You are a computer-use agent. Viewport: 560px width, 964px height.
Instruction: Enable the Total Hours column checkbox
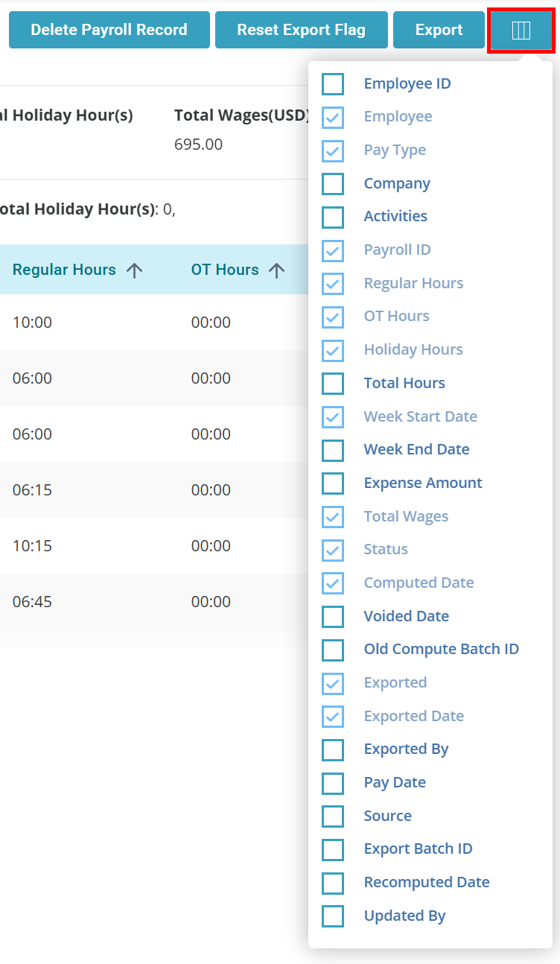click(333, 383)
